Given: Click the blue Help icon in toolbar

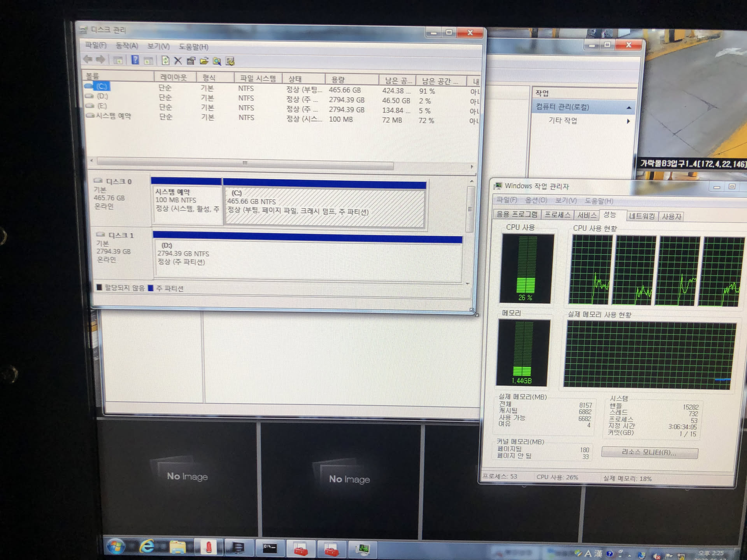Looking at the screenshot, I should pos(135,60).
